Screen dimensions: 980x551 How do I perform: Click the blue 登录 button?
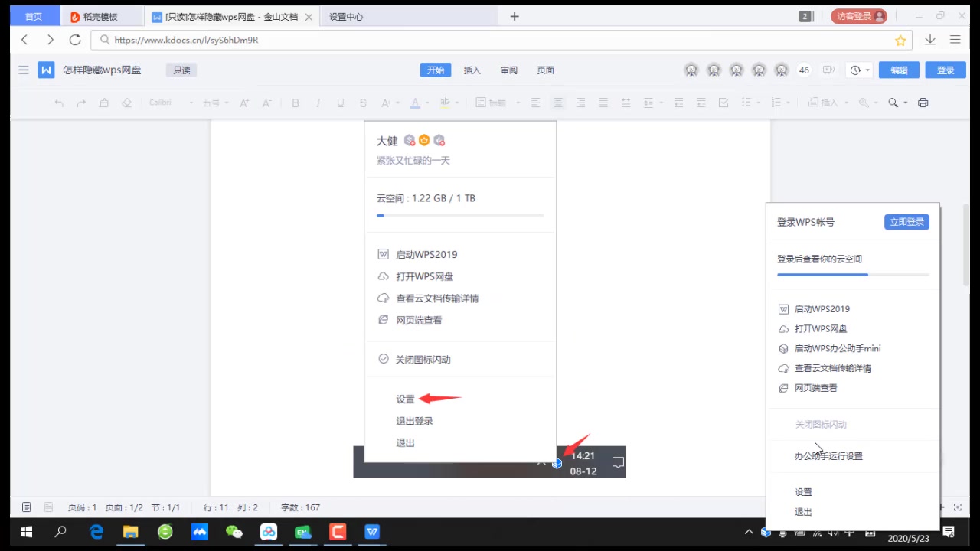coord(946,70)
